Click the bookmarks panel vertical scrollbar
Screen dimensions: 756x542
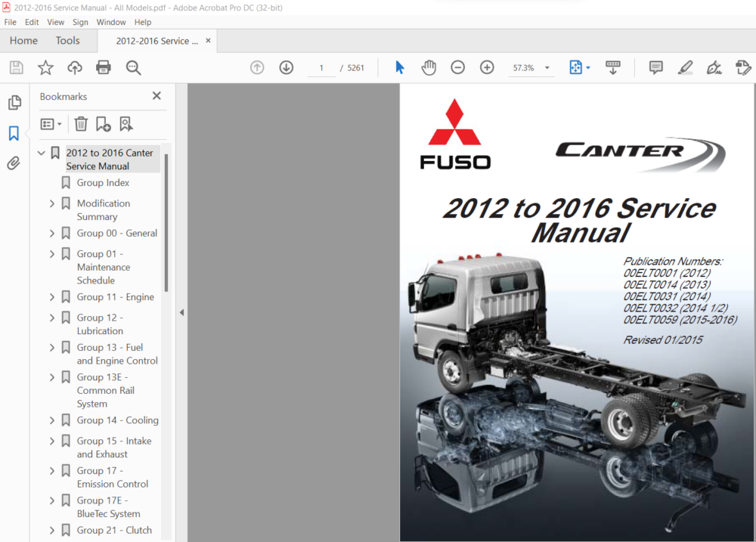pyautogui.click(x=166, y=223)
